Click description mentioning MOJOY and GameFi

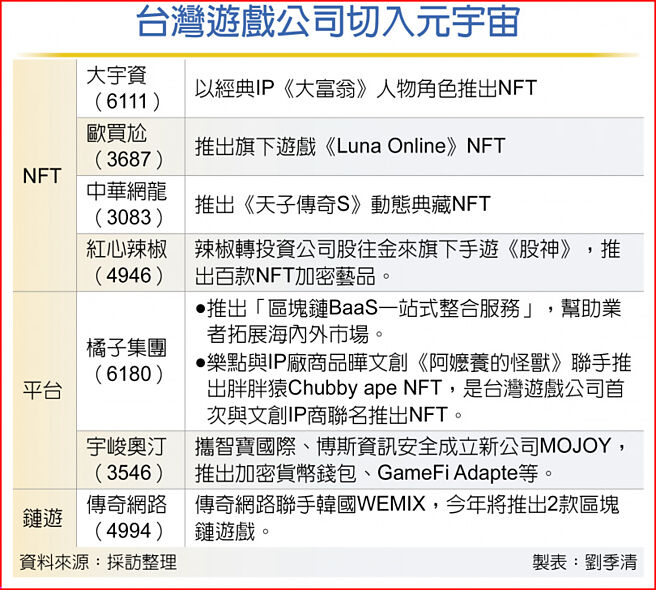click(x=410, y=460)
